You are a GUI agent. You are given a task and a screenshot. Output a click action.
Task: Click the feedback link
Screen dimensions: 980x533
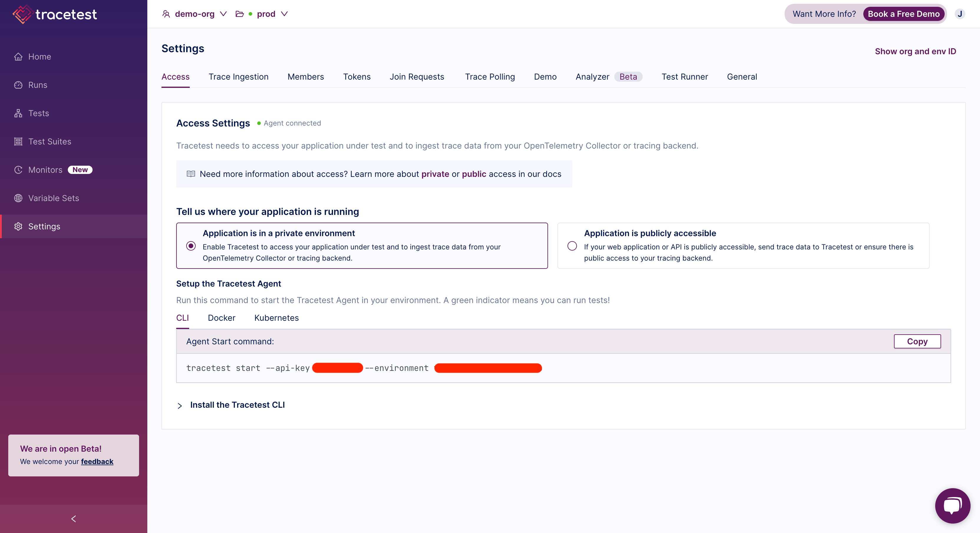[97, 461]
